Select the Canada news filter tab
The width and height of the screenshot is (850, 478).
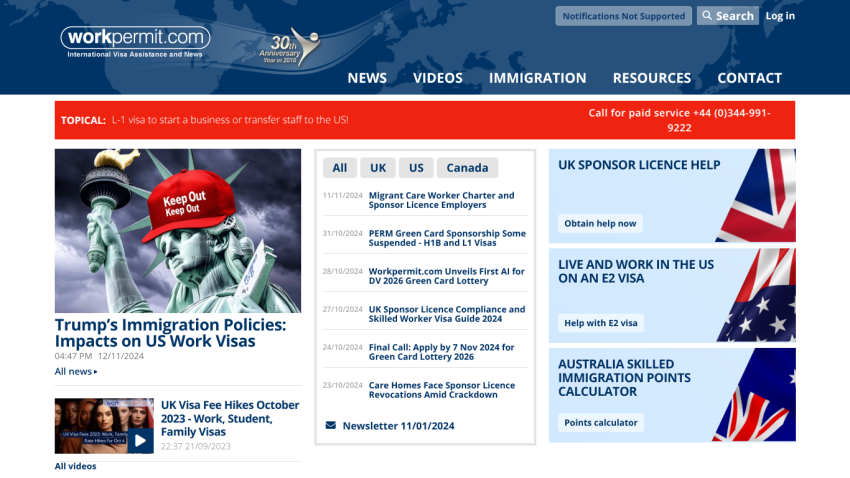[467, 168]
